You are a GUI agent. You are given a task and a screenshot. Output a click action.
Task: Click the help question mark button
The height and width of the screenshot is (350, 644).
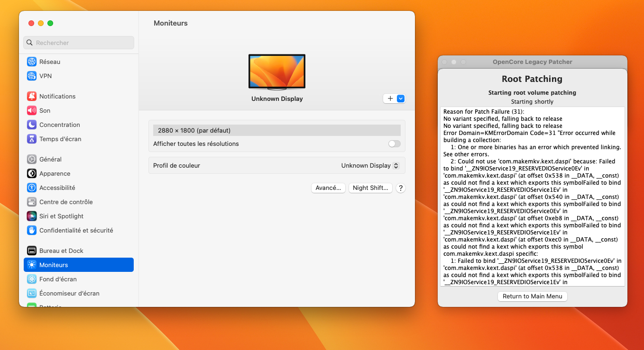pos(401,188)
